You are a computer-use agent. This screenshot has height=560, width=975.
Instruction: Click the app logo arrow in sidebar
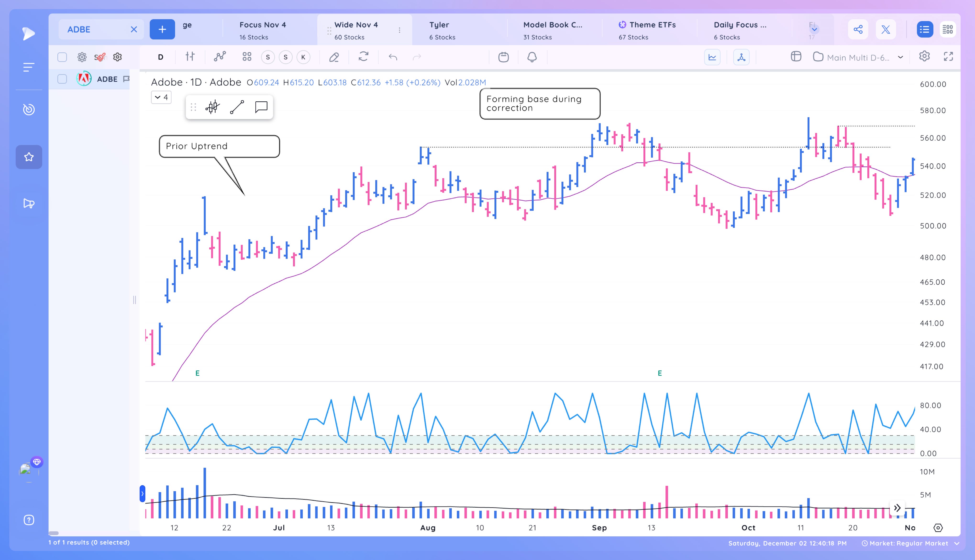tap(28, 33)
